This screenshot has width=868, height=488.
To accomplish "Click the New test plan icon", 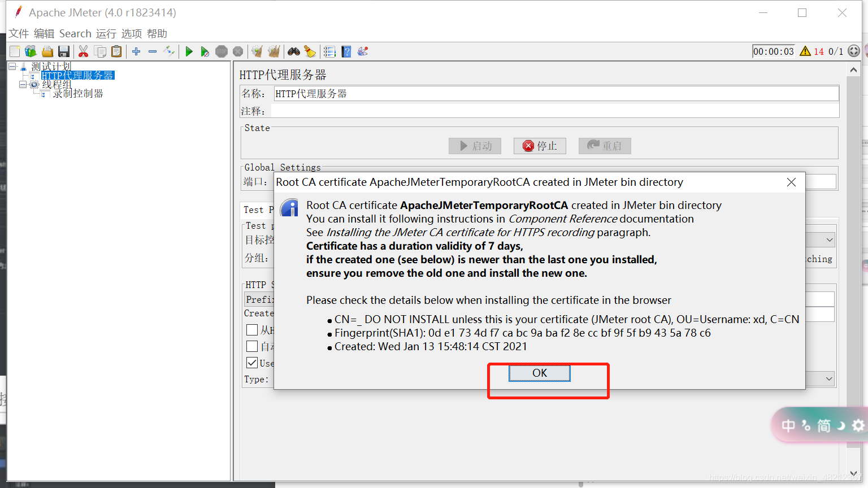I will click(x=15, y=51).
